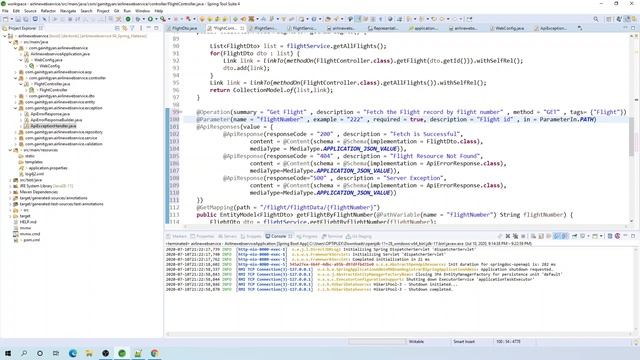The width and height of the screenshot is (640, 360).
Task: Open the Window menu
Action: 142,11
